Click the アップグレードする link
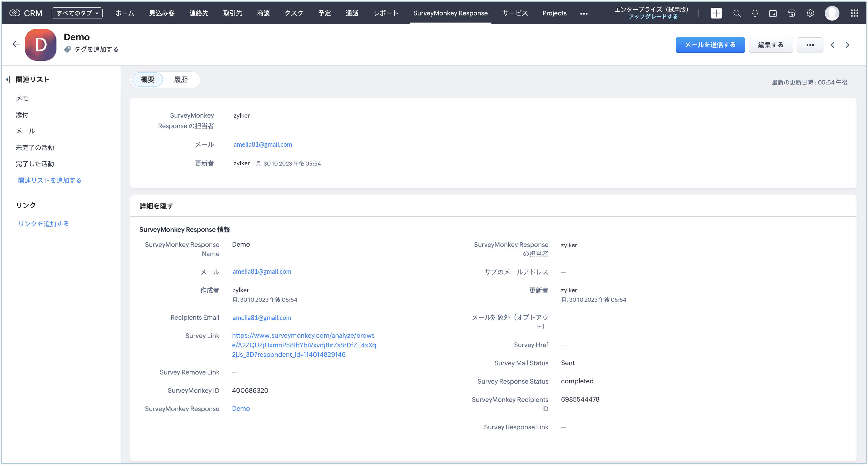This screenshot has height=465, width=868. click(653, 17)
